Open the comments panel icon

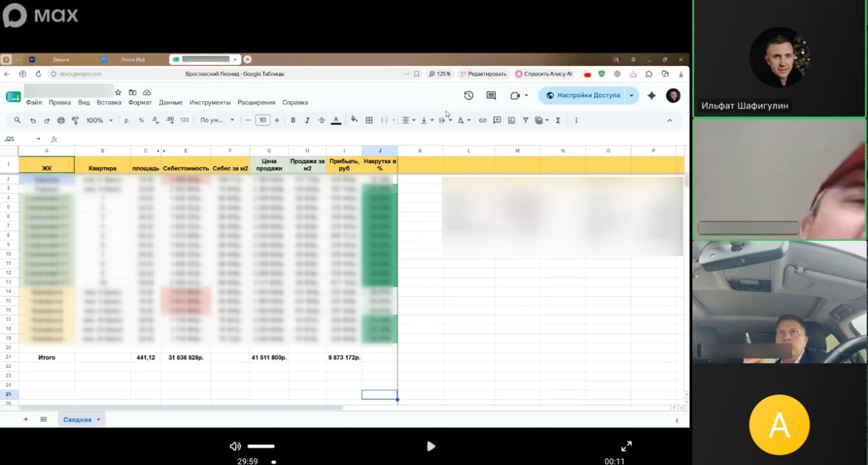pyautogui.click(x=491, y=96)
